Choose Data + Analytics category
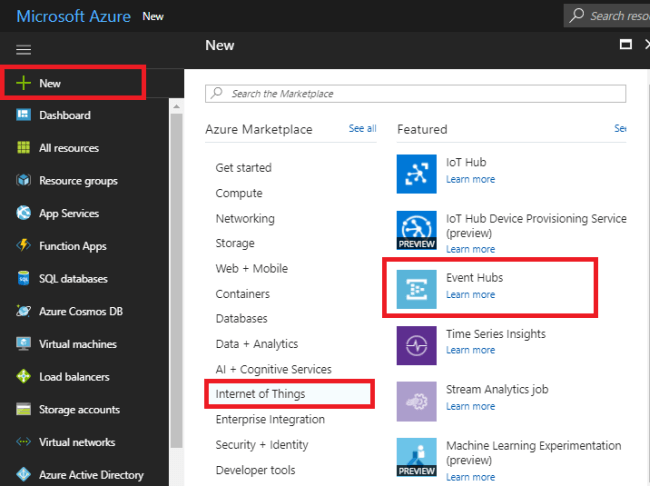Image resolution: width=650 pixels, height=486 pixels. (x=256, y=344)
